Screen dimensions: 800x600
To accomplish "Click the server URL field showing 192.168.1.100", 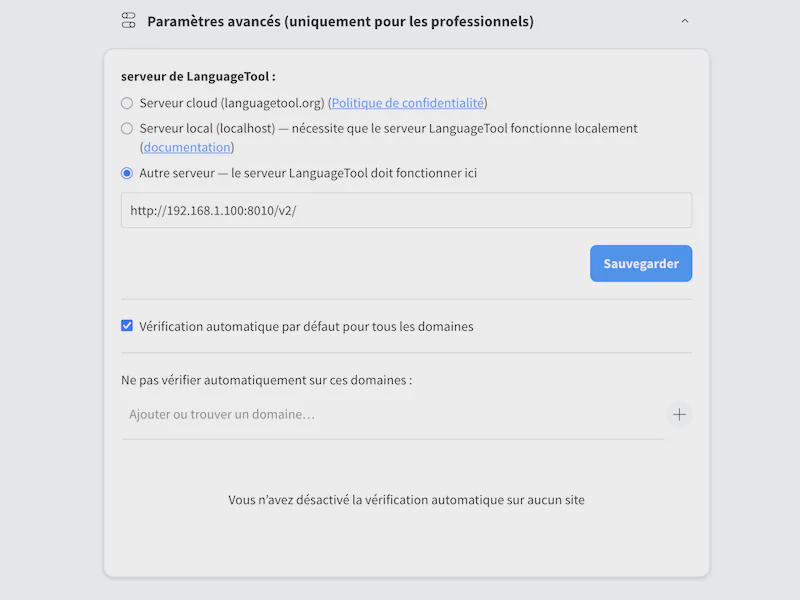I will 405,210.
